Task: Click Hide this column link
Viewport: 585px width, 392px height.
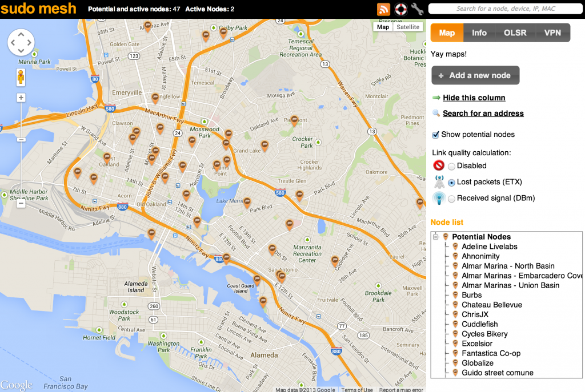Action: click(474, 98)
